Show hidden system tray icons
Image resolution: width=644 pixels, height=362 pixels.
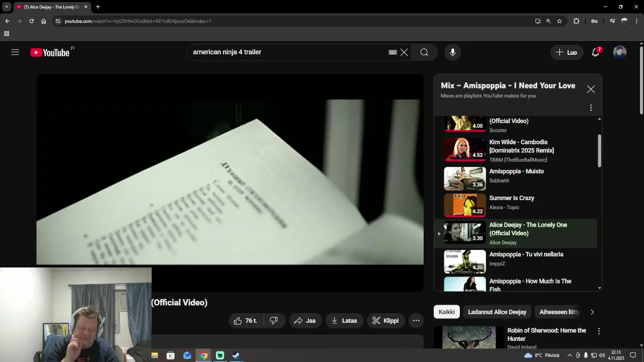[570, 355]
